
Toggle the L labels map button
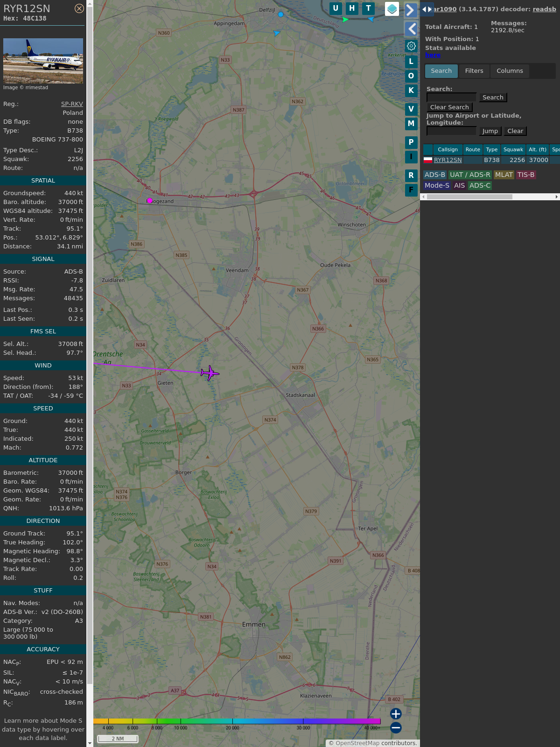coord(411,62)
